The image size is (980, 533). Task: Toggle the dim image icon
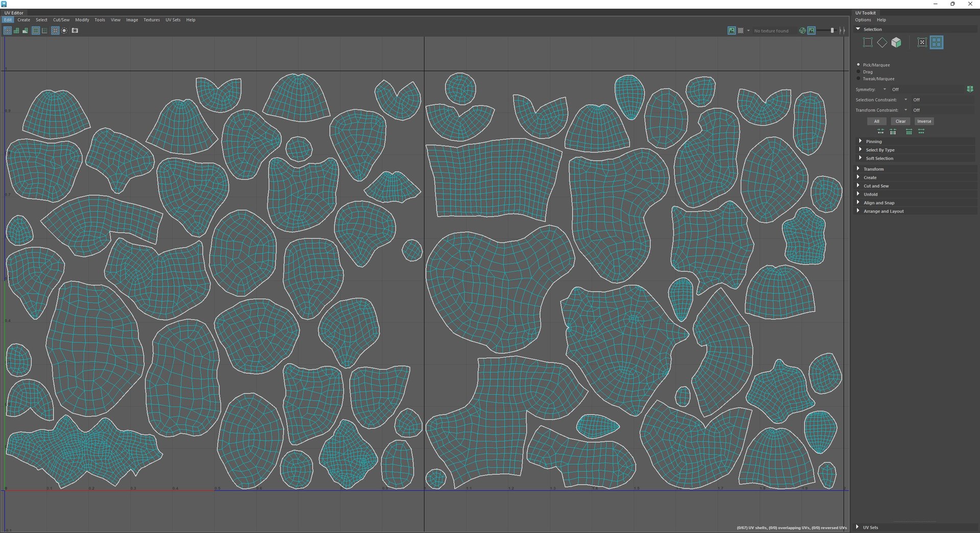[811, 31]
